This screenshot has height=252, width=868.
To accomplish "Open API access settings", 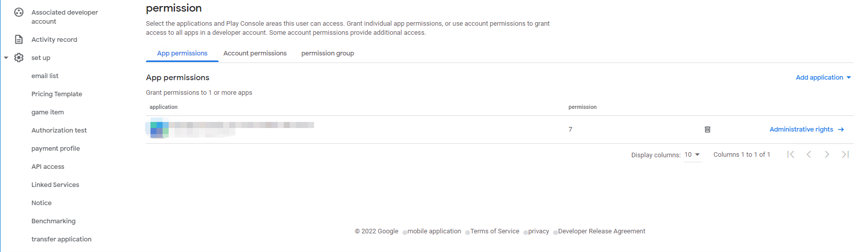I will (x=48, y=167).
